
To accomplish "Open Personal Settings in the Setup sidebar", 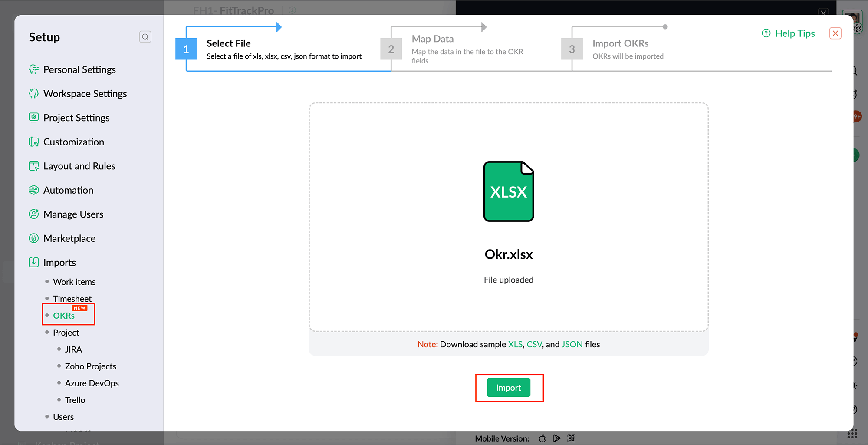I will coord(79,69).
